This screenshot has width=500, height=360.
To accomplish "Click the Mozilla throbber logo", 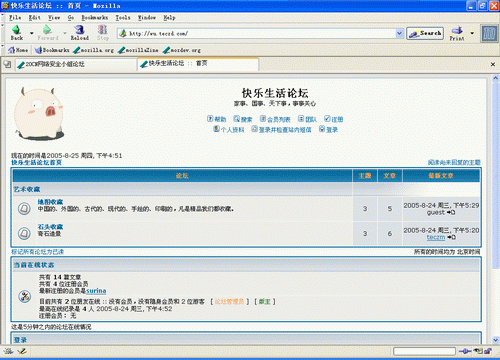I will (489, 33).
